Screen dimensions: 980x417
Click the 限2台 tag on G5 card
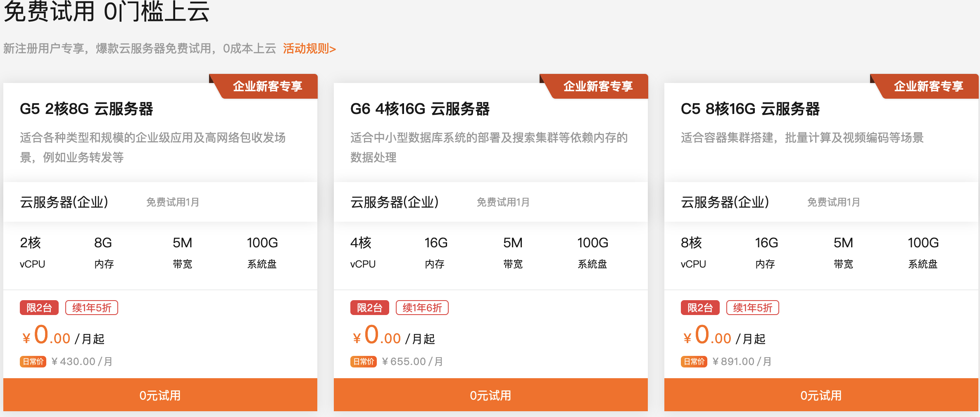[39, 308]
